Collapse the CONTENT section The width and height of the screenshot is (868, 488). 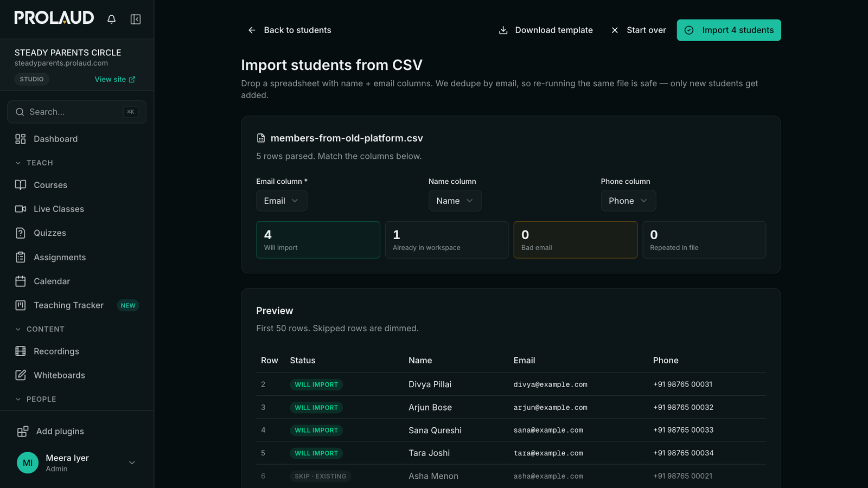tap(18, 329)
